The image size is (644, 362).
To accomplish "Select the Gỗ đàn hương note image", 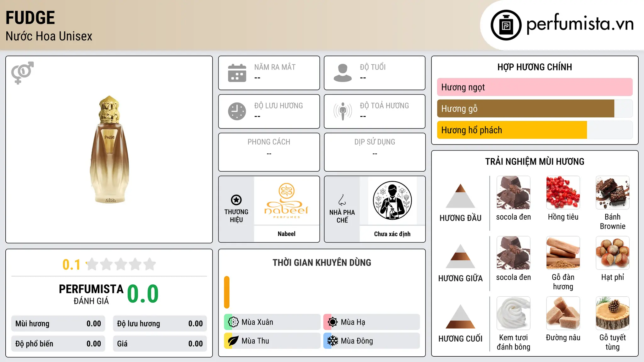I will tap(563, 253).
